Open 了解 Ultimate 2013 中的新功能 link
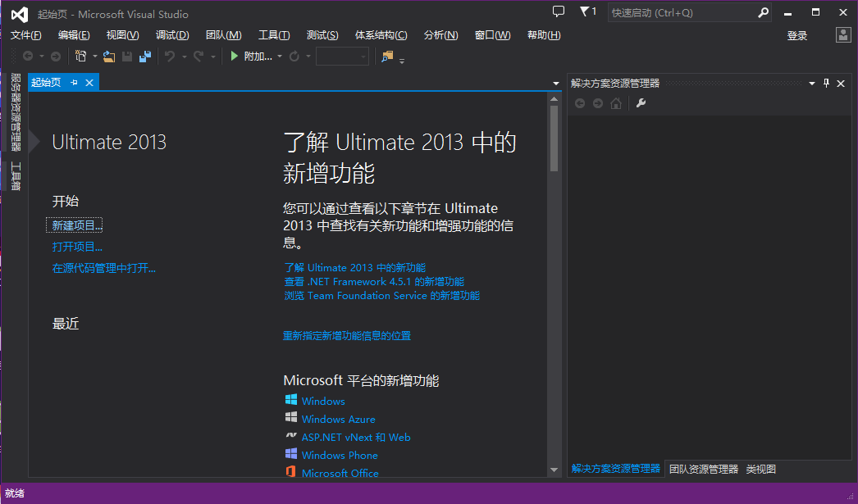This screenshot has height=504, width=858. 354,268
